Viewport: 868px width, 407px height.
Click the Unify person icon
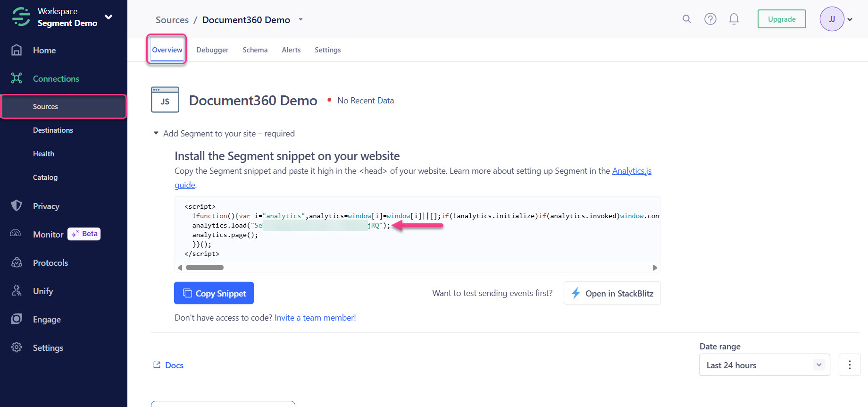(x=17, y=291)
